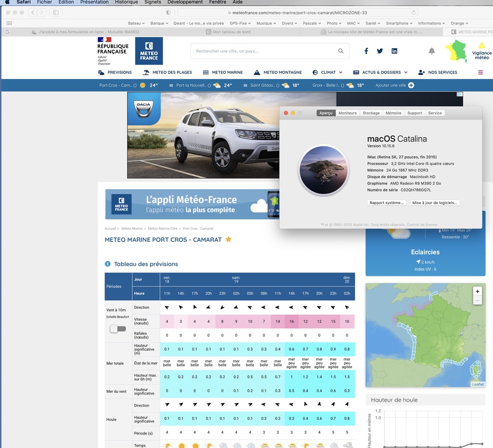The width and height of the screenshot is (493, 448).
Task: Click the Rapport système button
Action: 387,203
